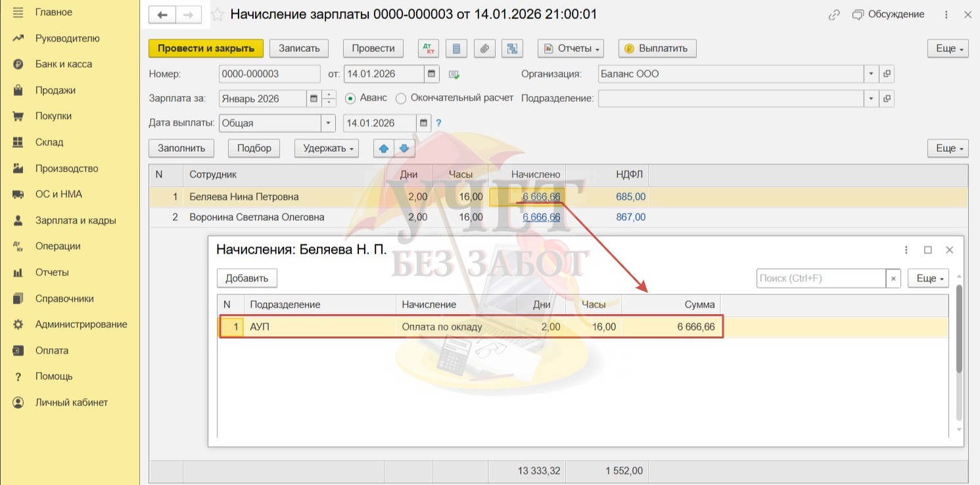Click the vertical scrollbar in accruals dialog

click(x=959, y=329)
